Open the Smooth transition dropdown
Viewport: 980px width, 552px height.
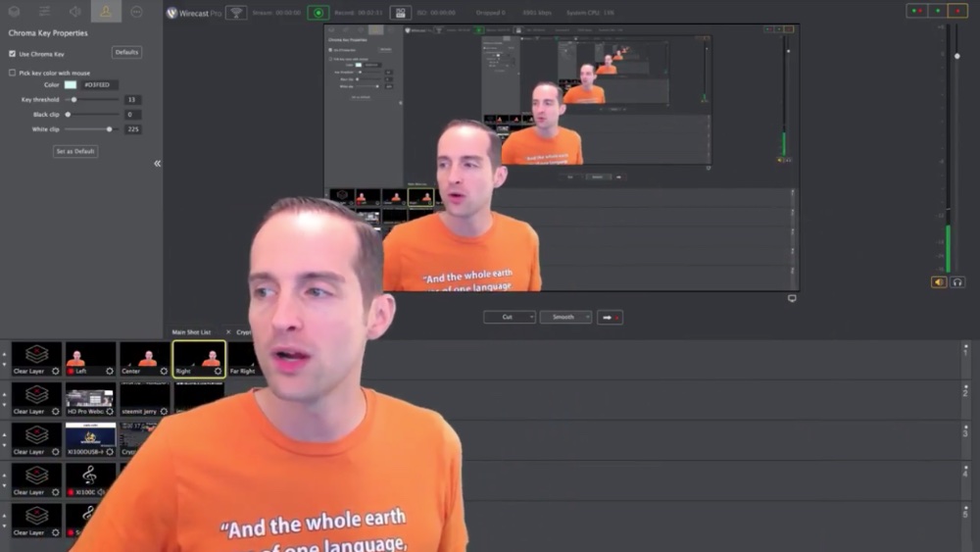point(565,317)
